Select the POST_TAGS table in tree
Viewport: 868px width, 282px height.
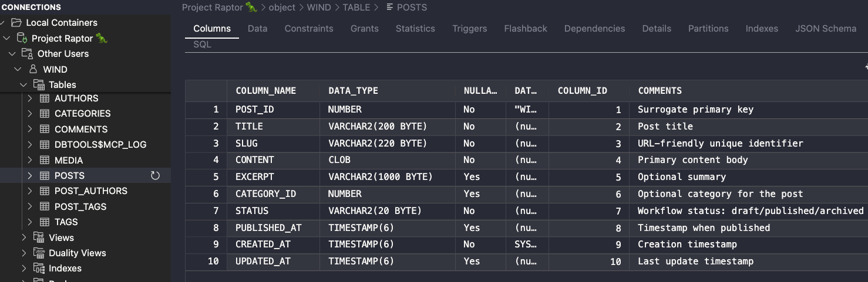click(80, 206)
